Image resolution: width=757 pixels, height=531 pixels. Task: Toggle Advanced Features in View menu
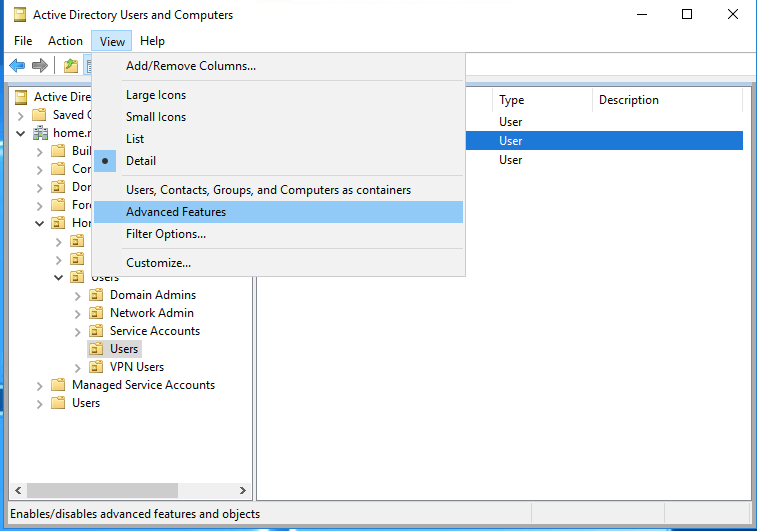click(176, 212)
